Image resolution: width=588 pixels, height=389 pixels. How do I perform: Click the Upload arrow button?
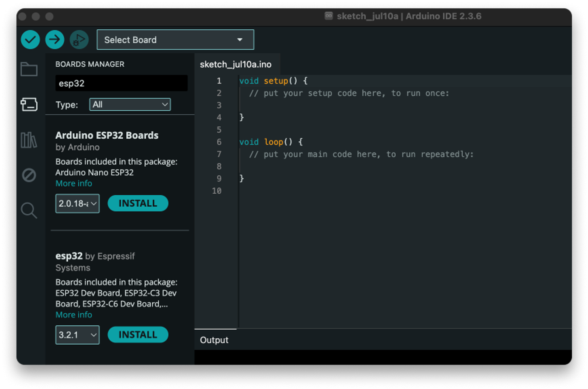(55, 40)
